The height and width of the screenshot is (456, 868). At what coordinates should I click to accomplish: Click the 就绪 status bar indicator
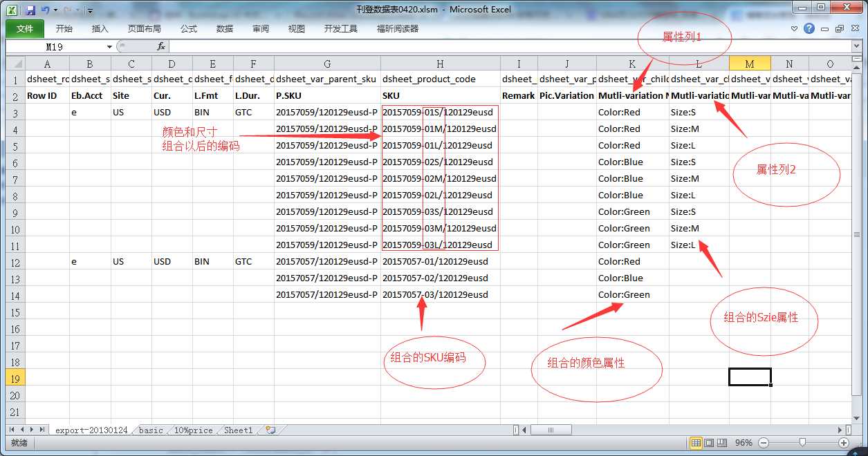pos(19,443)
